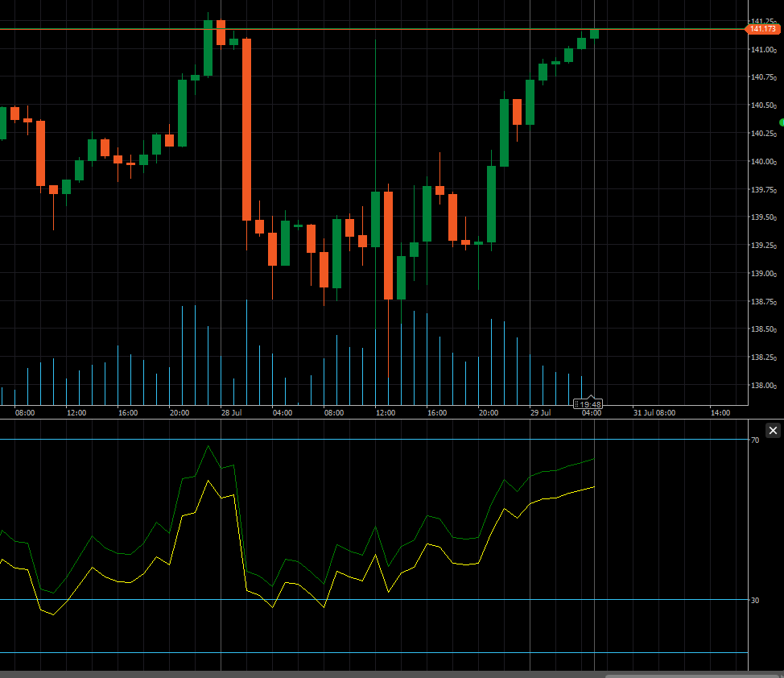784x678 pixels.
Task: Click the 19:48 crosshair time label
Action: click(x=588, y=403)
